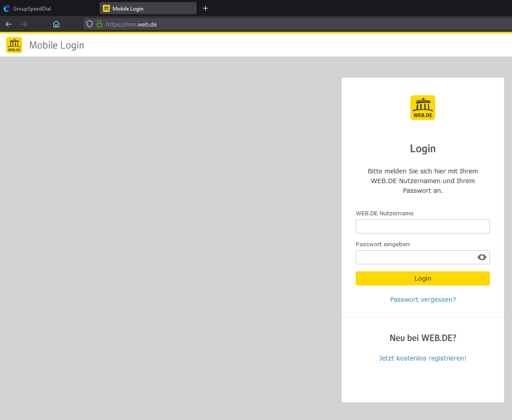Image resolution: width=512 pixels, height=420 pixels.
Task: Click the WEB.DE logo in the page header
Action: 14,45
